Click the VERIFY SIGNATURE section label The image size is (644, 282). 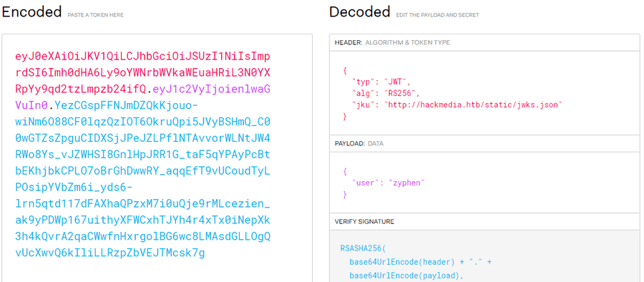click(364, 222)
